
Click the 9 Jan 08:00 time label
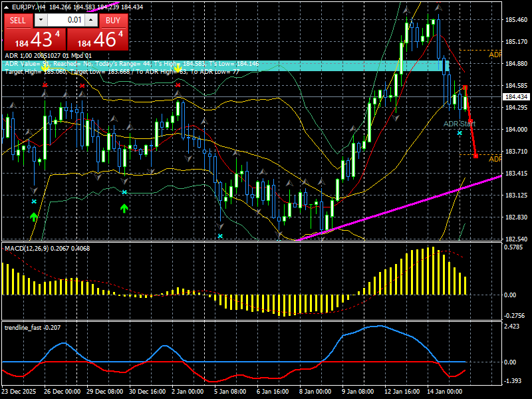[358, 391]
